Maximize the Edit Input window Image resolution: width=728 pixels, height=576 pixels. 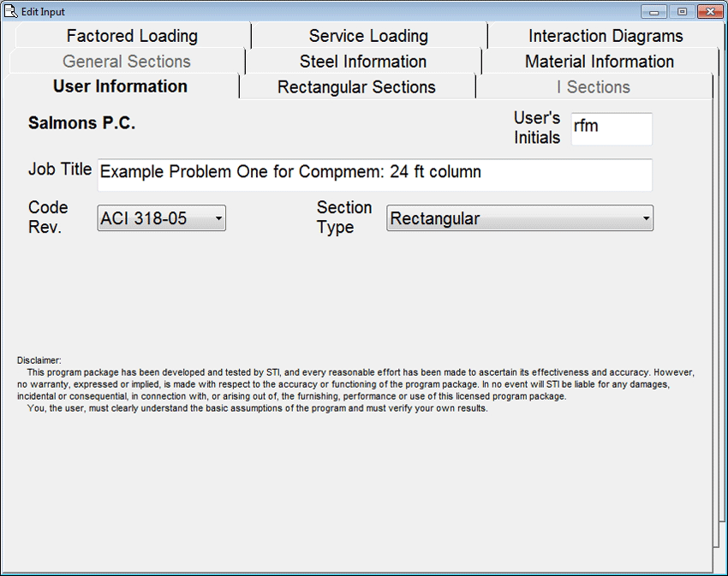[x=682, y=11]
